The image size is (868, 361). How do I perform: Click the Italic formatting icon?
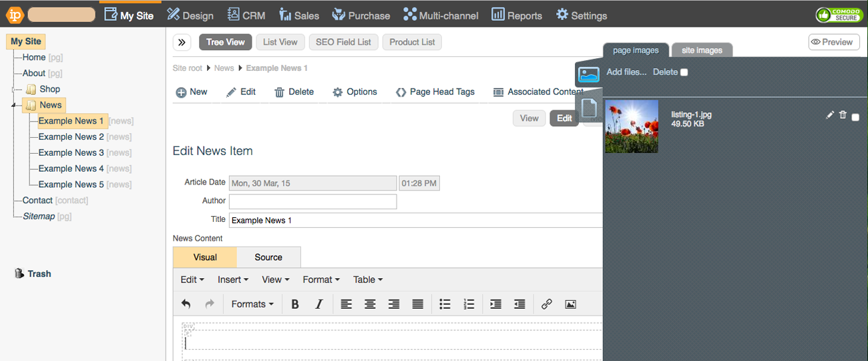click(x=319, y=304)
